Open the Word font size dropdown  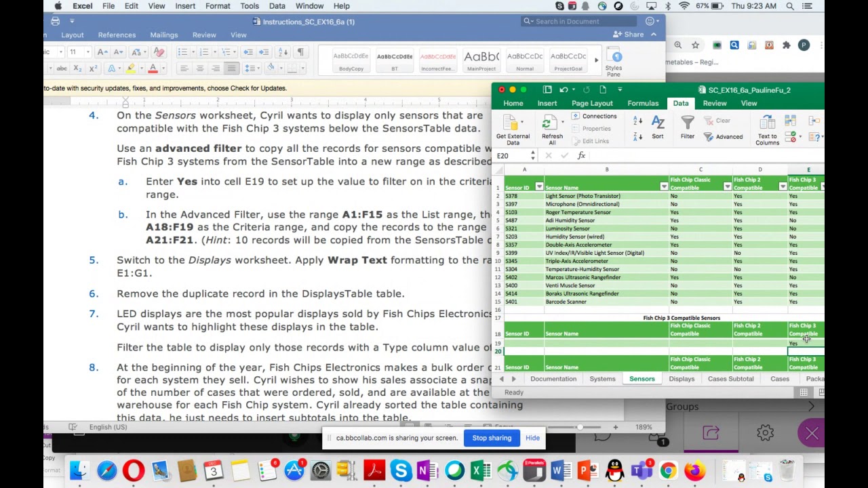[x=88, y=52]
